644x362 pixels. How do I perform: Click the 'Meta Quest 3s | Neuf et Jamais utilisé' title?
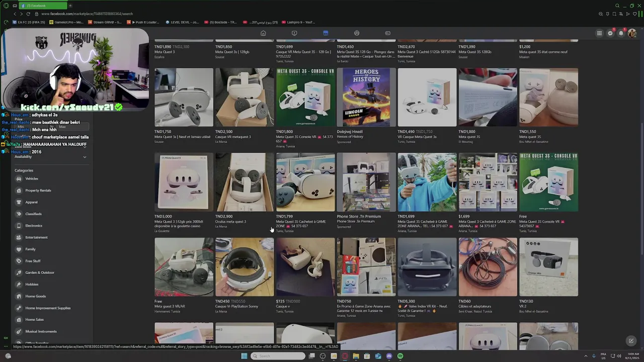point(182,137)
